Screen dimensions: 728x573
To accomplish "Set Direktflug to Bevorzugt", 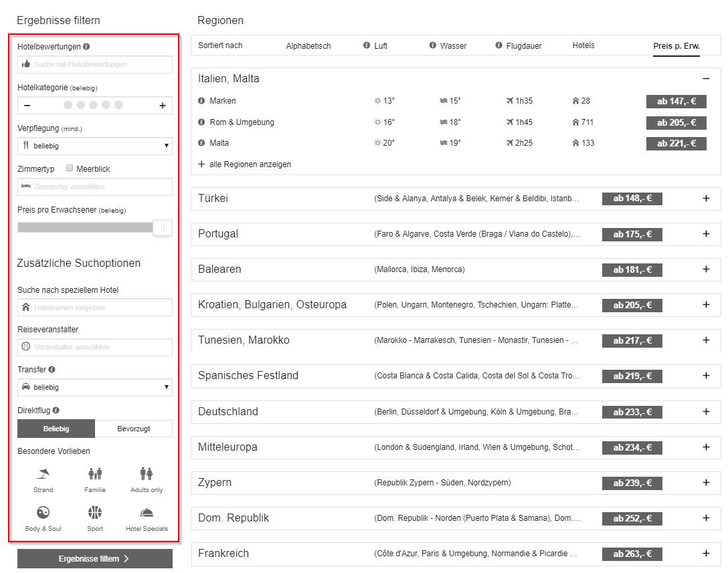I will [x=134, y=429].
